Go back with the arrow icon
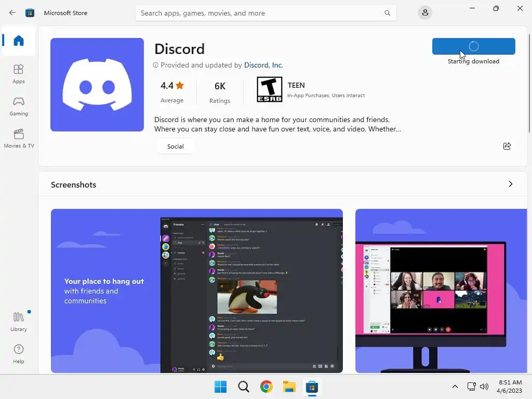Image resolution: width=532 pixels, height=399 pixels. point(12,13)
